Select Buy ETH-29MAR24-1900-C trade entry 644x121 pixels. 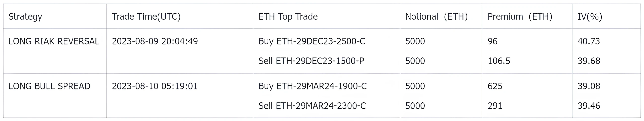pos(312,86)
